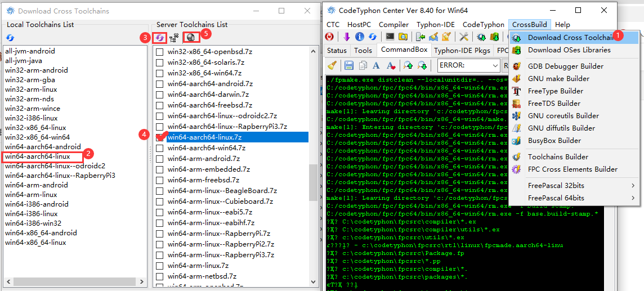
Task: Switch to the Status tab
Action: pyautogui.click(x=337, y=51)
